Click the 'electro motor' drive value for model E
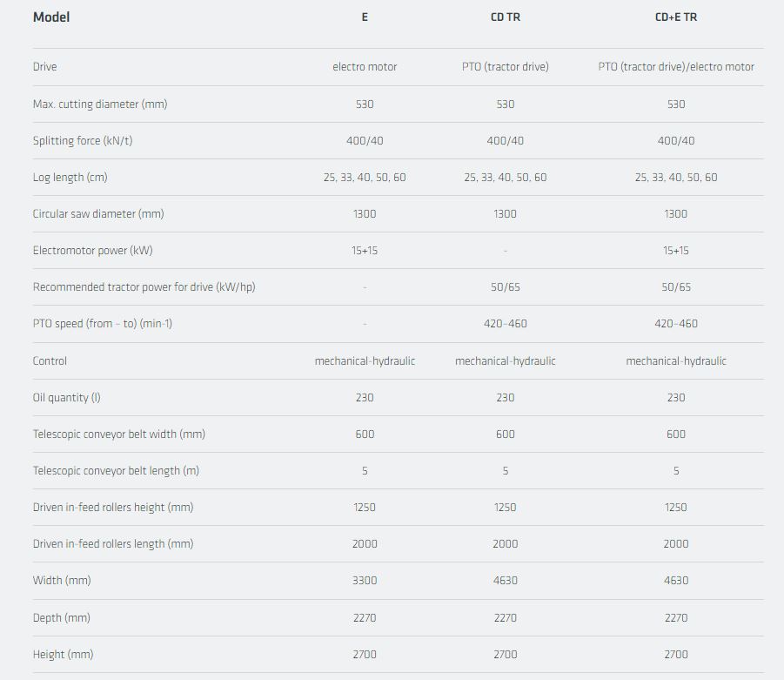 365,67
